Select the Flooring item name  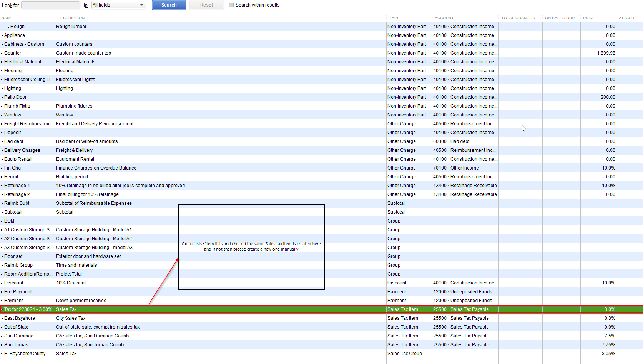coord(13,71)
